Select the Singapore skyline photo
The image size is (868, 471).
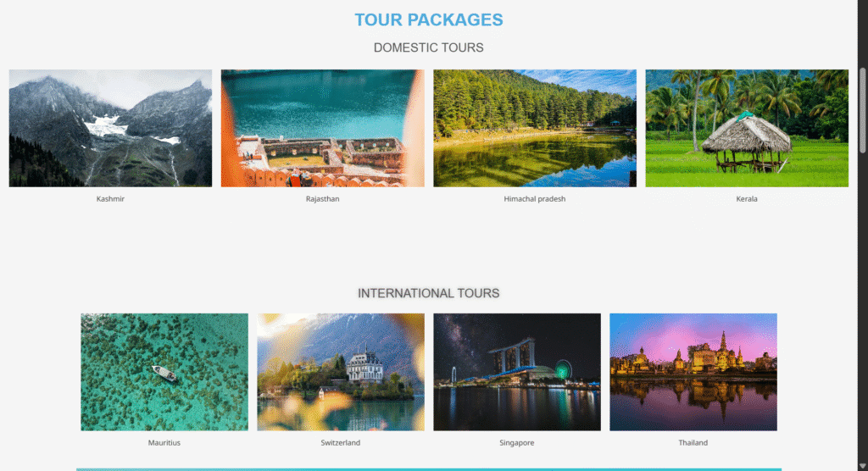coord(517,372)
